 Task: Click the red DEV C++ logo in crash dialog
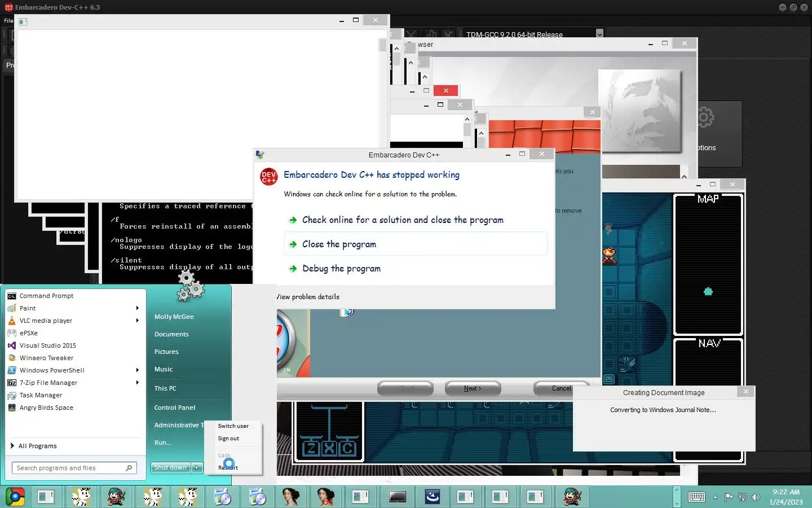(269, 177)
